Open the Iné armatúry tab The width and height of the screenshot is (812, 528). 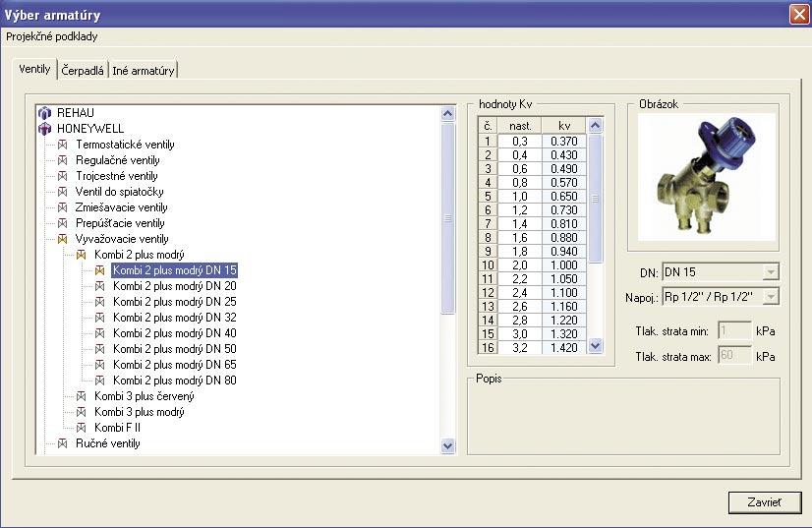144,71
